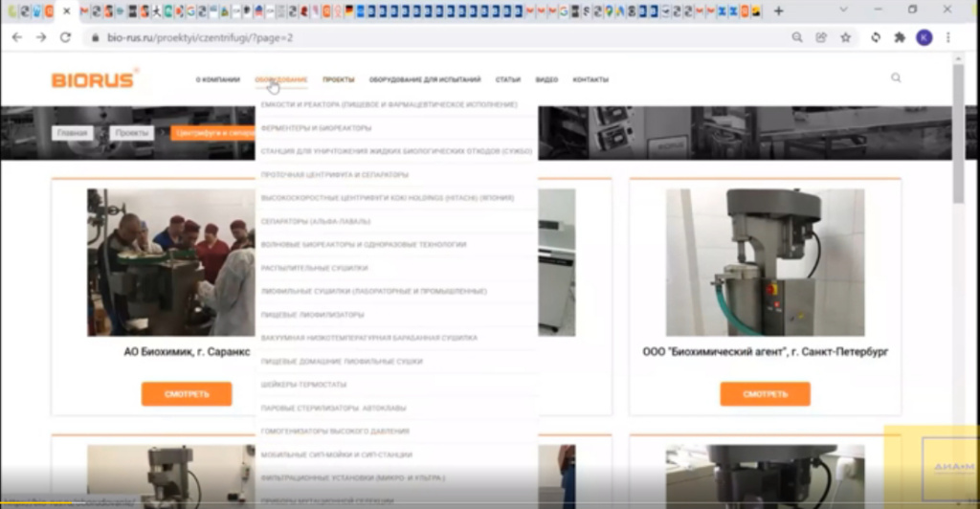This screenshot has width=980, height=509.
Task: Click the page vertical scrollbar
Action: 958,134
